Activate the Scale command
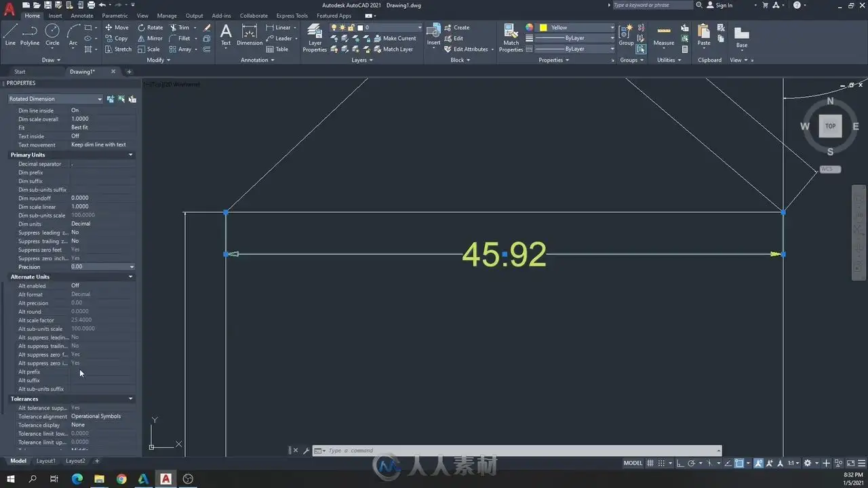This screenshot has height=488, width=868. (149, 49)
